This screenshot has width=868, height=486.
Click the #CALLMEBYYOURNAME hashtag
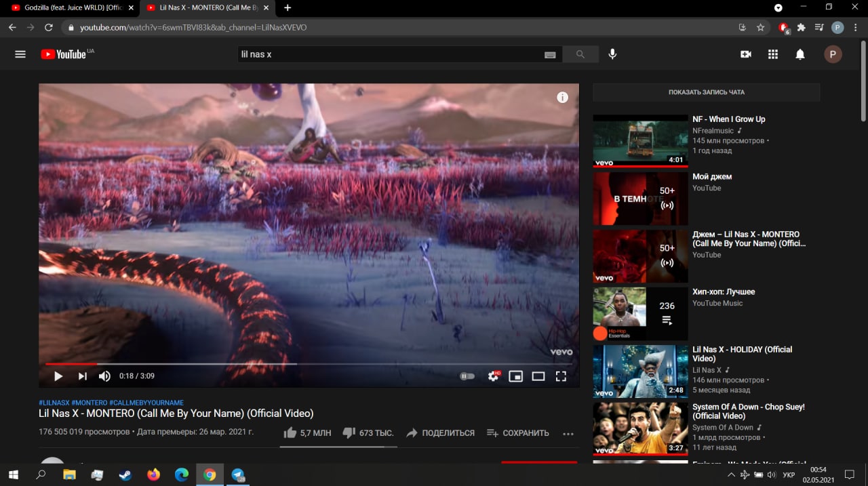click(x=146, y=403)
